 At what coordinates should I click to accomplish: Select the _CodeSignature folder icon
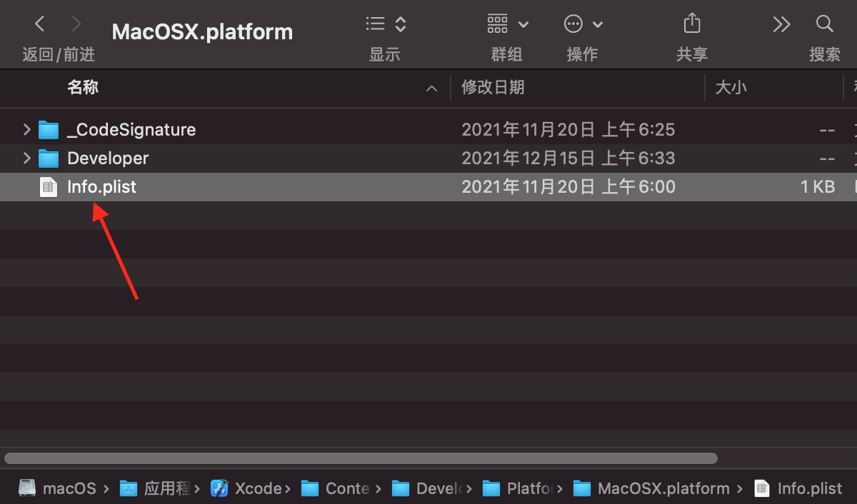(x=49, y=129)
